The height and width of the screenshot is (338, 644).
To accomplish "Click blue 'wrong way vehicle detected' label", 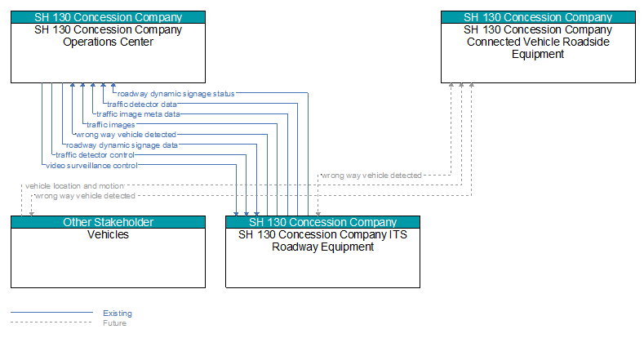I will (x=126, y=135).
